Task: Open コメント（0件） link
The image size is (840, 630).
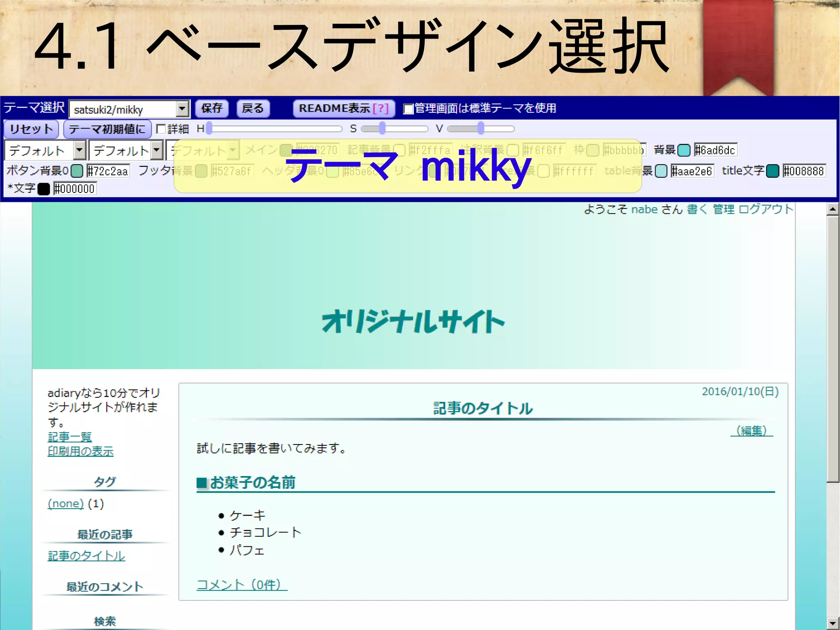Action: (242, 584)
